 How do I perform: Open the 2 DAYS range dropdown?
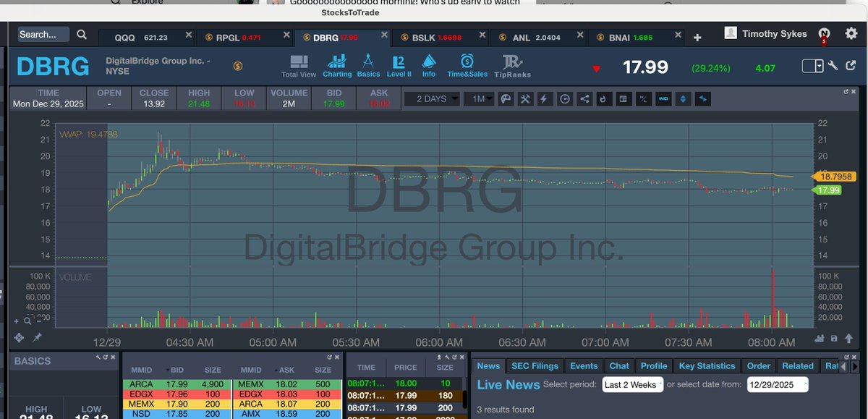pos(432,99)
